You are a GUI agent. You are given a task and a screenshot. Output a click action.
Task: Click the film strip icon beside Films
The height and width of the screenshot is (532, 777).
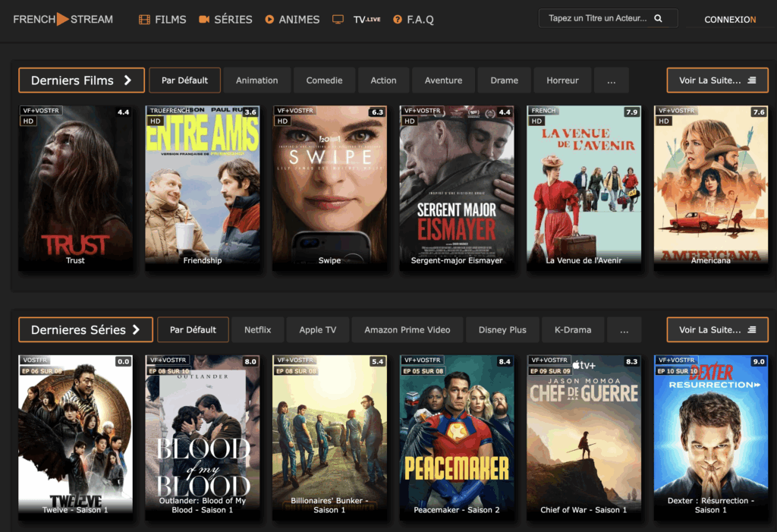[x=144, y=20]
